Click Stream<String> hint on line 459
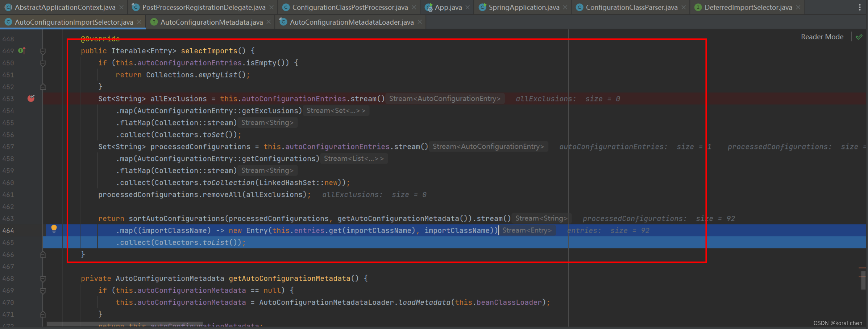This screenshot has width=868, height=329. [267, 170]
